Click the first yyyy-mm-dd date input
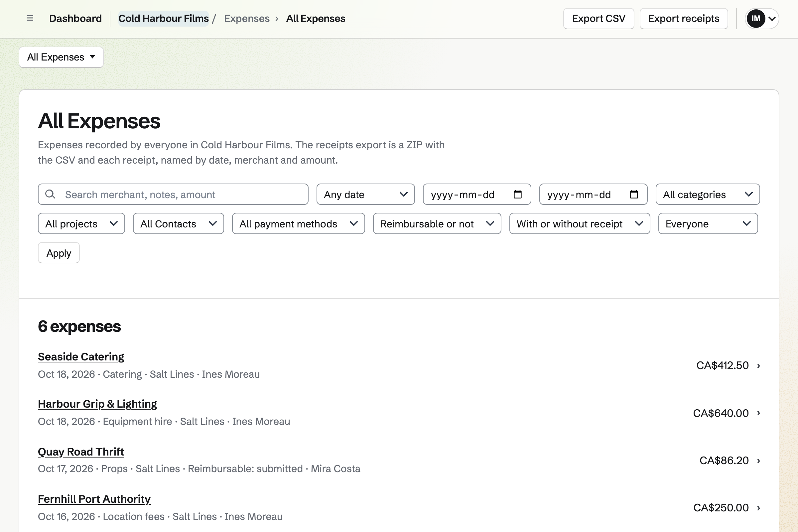 click(477, 195)
